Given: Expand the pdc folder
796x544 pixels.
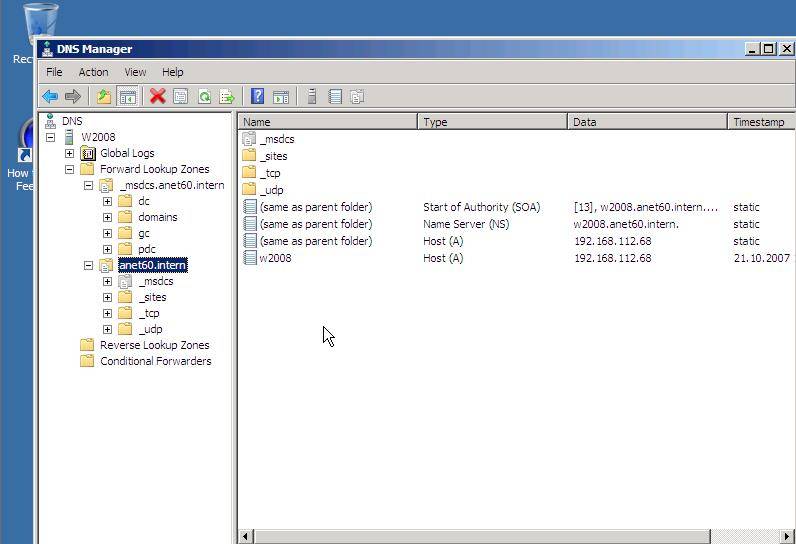Looking at the screenshot, I should [x=107, y=249].
